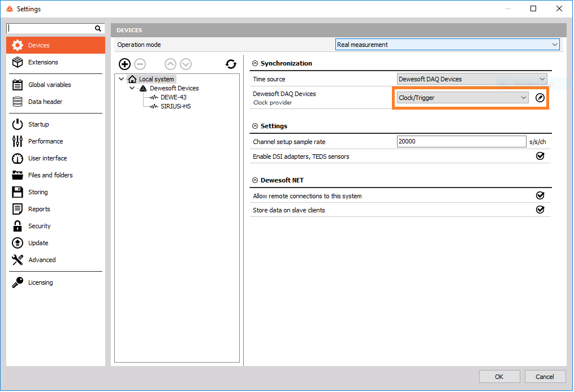This screenshot has height=392, width=574.
Task: Click the Startup power icon
Action: 17,124
